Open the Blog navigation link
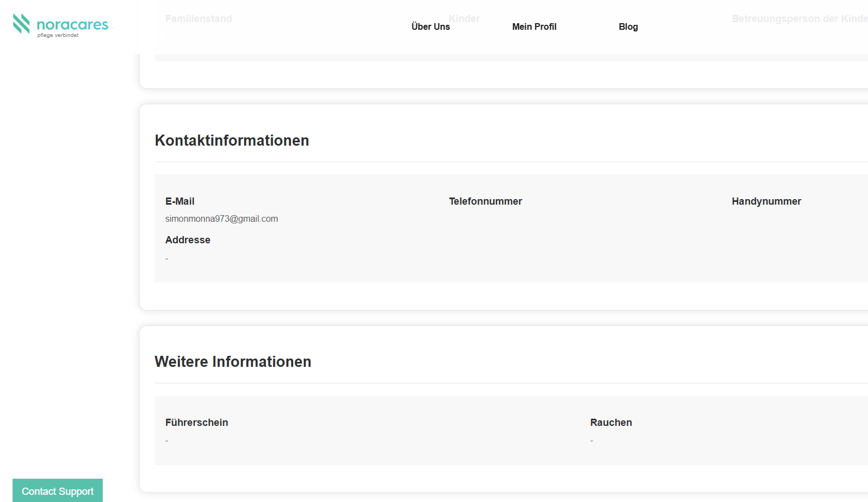The width and height of the screenshot is (868, 502). coord(628,26)
